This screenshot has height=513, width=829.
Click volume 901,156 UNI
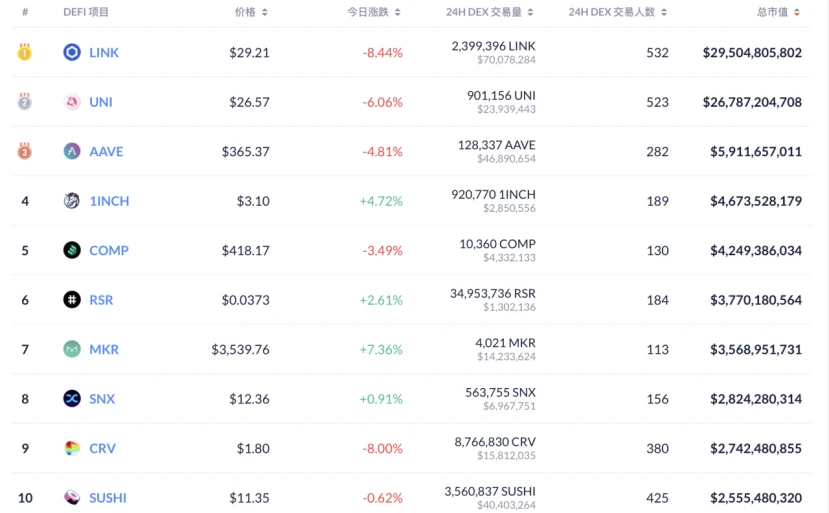(x=501, y=95)
